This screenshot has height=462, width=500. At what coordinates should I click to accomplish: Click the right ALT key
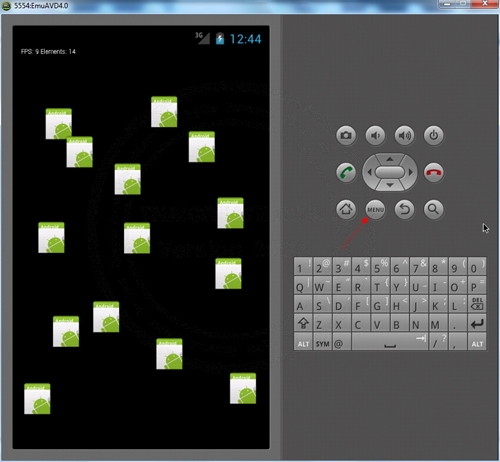coord(477,342)
